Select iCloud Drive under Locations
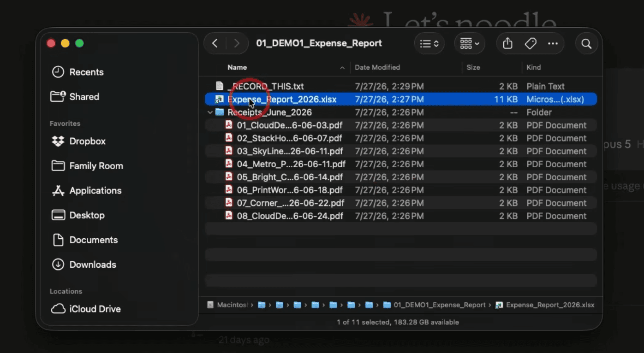This screenshot has height=353, width=644. coord(86,309)
